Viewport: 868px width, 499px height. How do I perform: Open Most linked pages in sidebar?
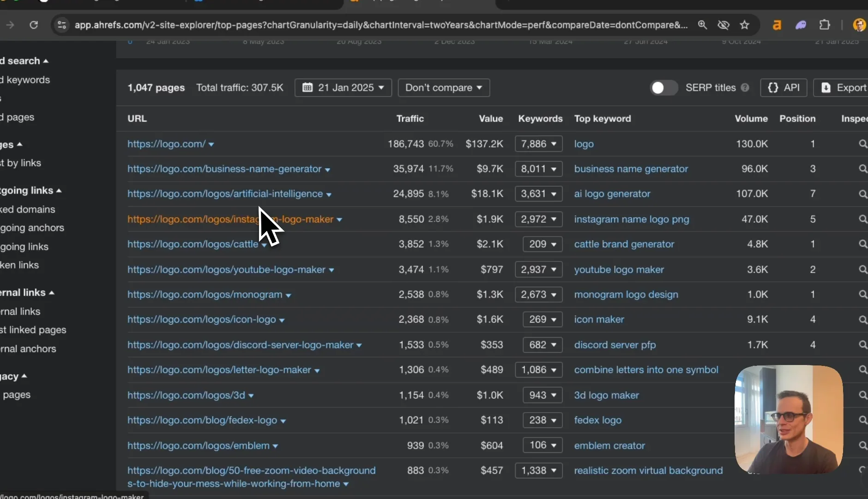[x=33, y=330]
